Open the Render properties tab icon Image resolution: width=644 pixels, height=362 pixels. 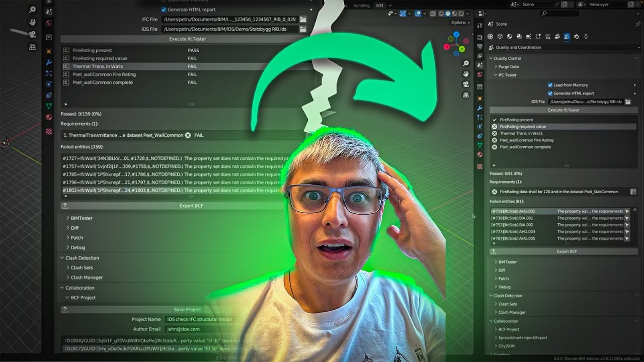pos(479,37)
